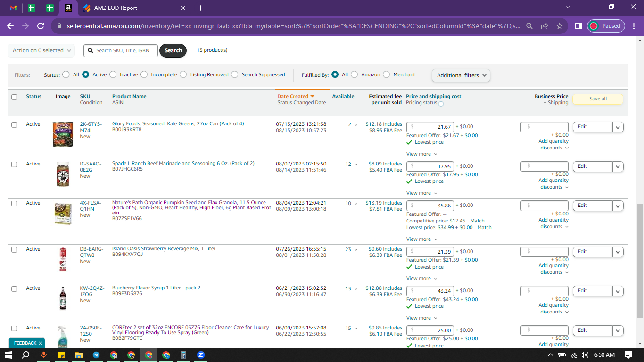Open File Explorer from the taskbar
The width and height of the screenshot is (644, 362).
pos(79,355)
